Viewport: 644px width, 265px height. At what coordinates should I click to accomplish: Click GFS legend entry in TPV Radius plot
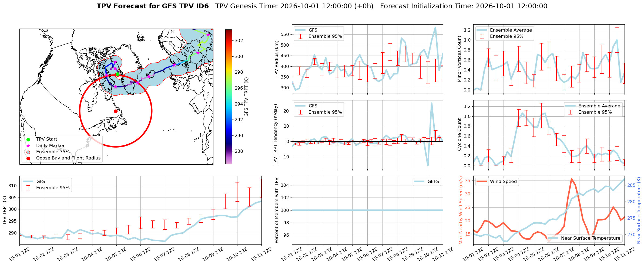(306, 30)
